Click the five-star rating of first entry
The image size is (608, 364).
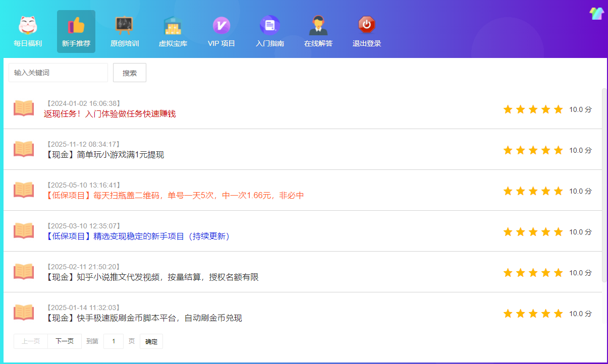(533, 108)
